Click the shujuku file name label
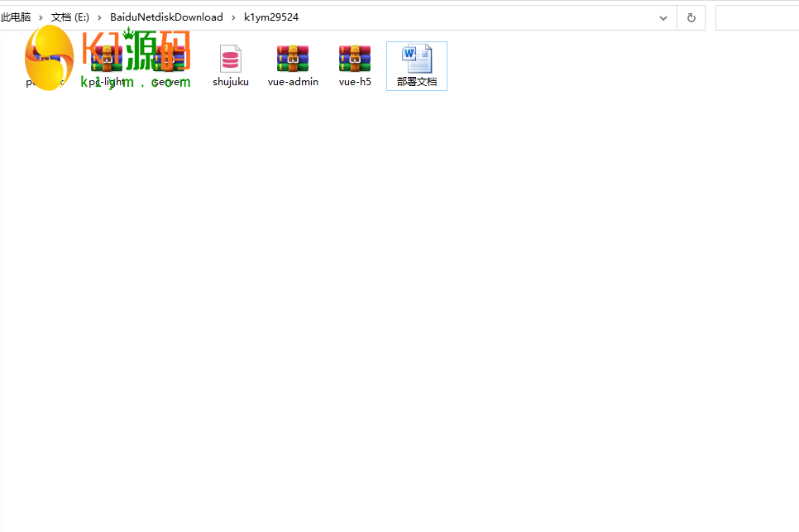Image resolution: width=799 pixels, height=532 pixels. click(231, 82)
